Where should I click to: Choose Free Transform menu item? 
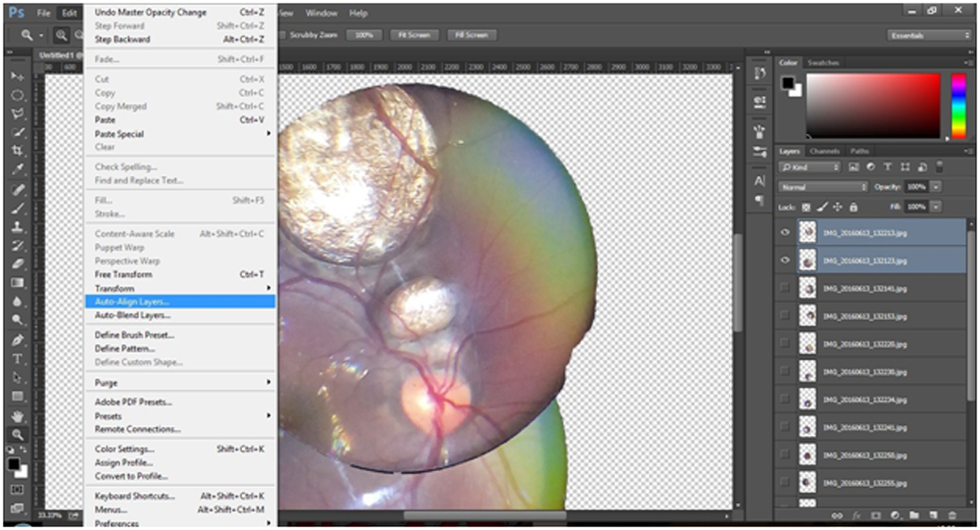[180, 274]
